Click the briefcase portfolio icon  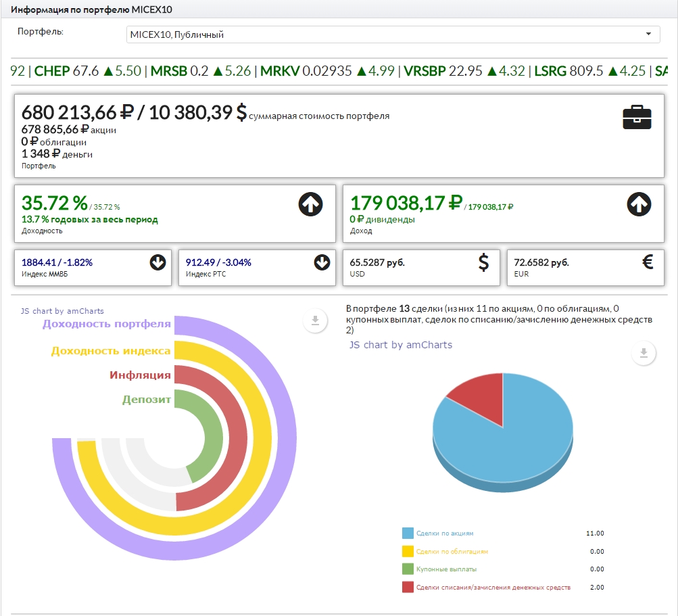click(637, 117)
